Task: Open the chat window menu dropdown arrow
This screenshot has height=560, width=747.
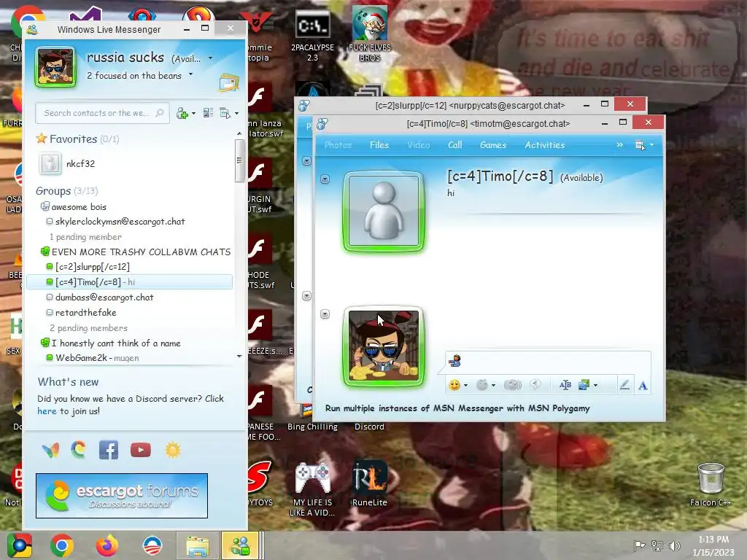Action: pos(651,145)
